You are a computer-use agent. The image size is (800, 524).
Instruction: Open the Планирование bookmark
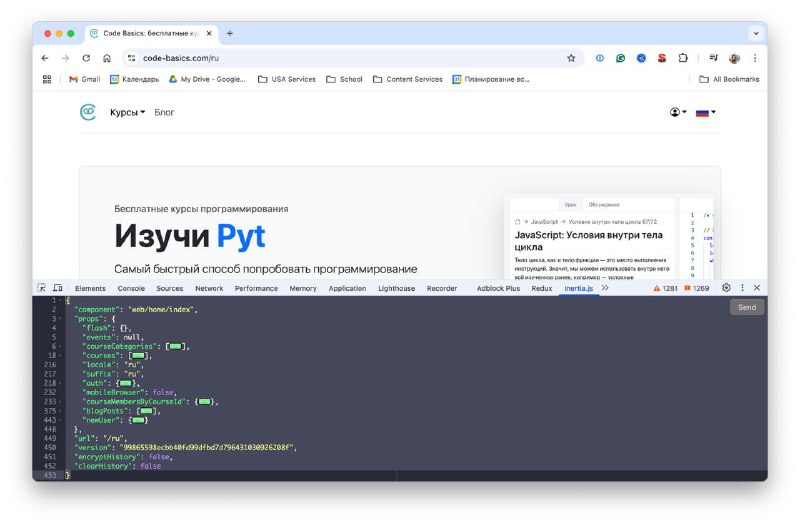tap(491, 79)
